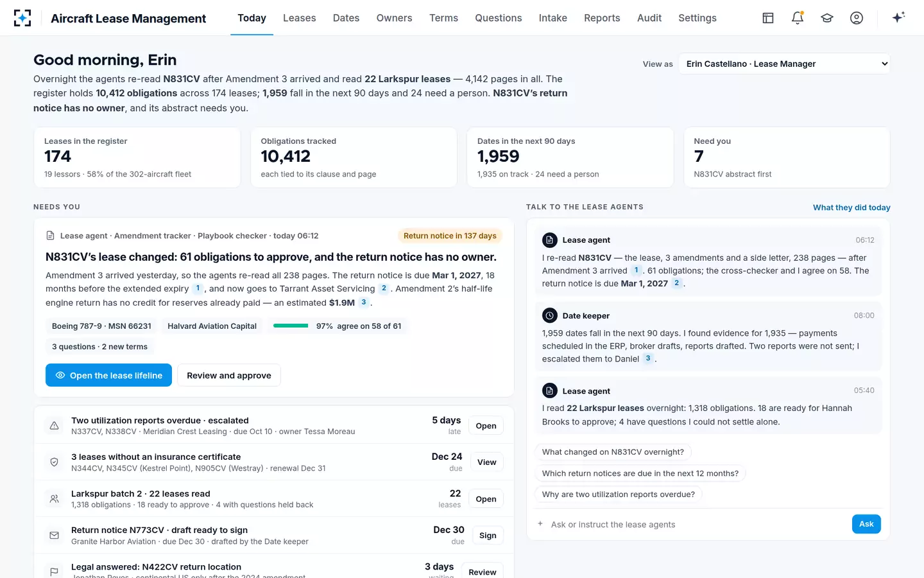The image size is (924, 578).
Task: Click citation 3 after $1.9M
Action: click(364, 302)
